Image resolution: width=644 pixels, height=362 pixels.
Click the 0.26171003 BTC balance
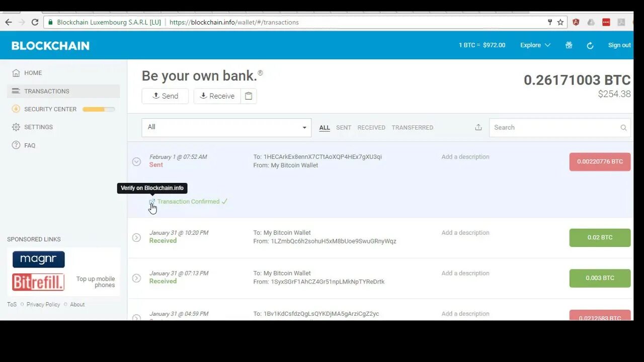(577, 80)
